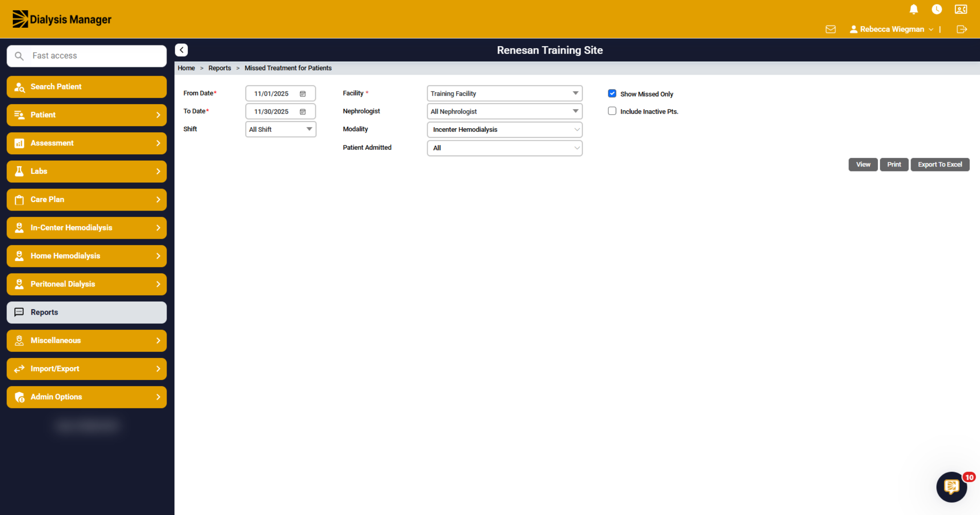Click the Export To Excel button
The image size is (980, 515).
click(x=940, y=164)
